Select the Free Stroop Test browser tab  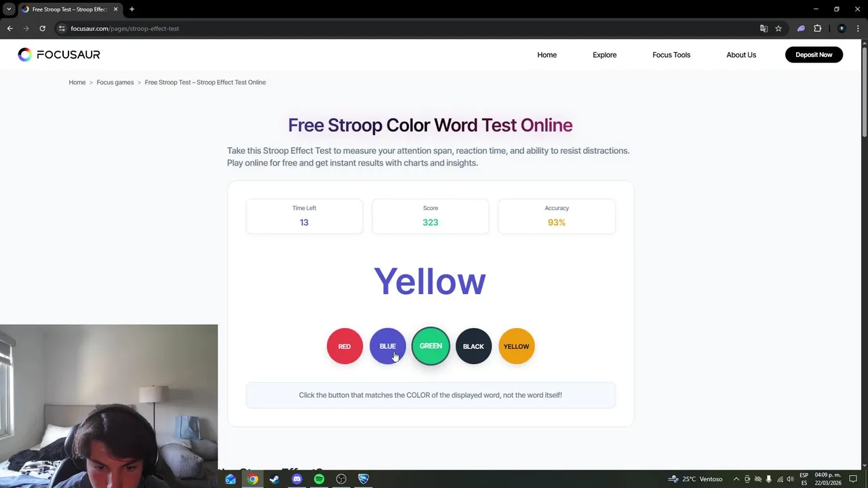point(69,9)
